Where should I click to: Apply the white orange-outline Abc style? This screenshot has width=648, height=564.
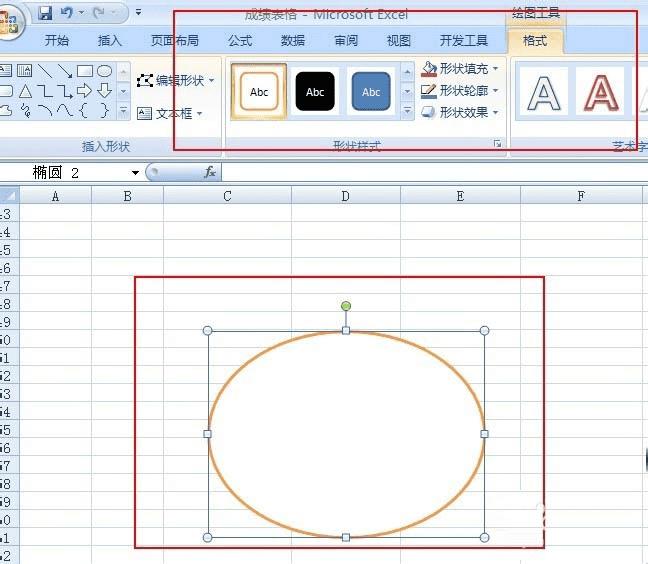[259, 92]
